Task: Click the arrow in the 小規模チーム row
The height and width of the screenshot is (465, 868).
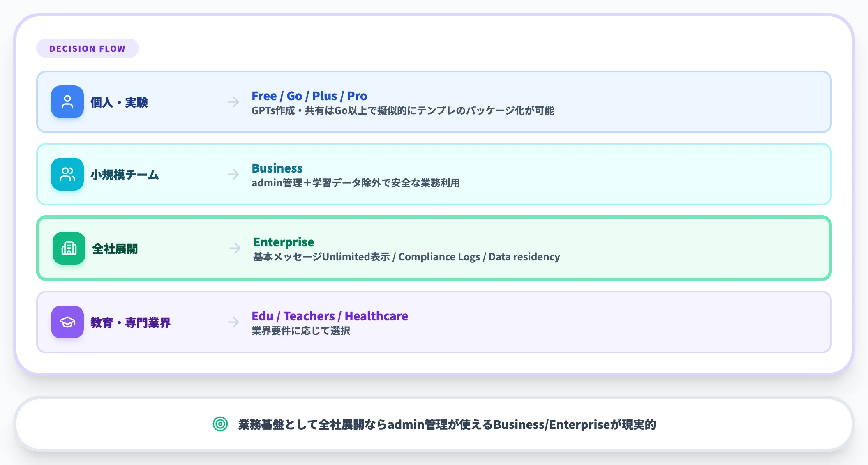Action: pyautogui.click(x=233, y=174)
